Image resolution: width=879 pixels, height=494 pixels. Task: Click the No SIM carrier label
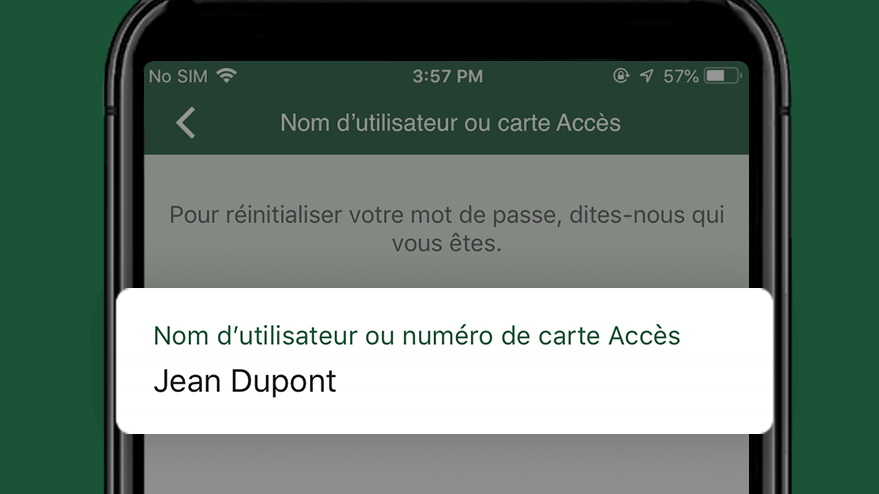[x=178, y=76]
